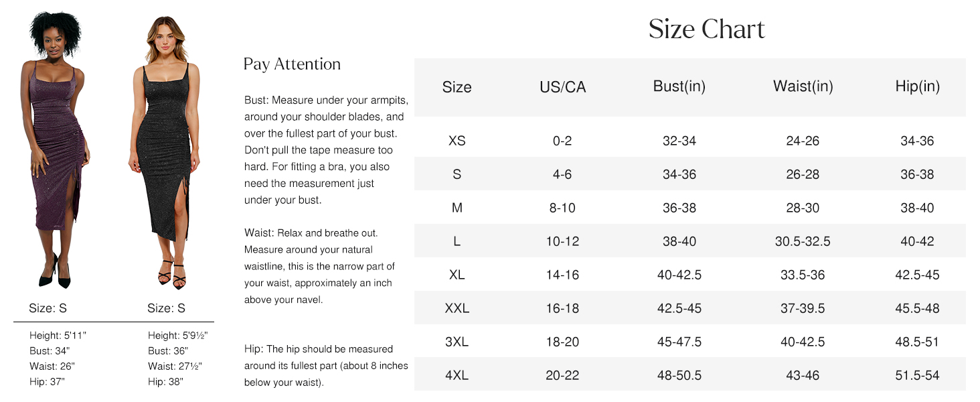Image resolution: width=980 pixels, height=402 pixels.
Task: Select the Bust(in) column header
Action: (x=679, y=86)
